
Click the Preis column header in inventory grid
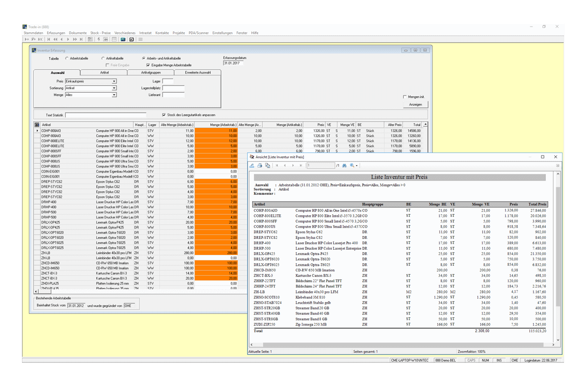315,125
